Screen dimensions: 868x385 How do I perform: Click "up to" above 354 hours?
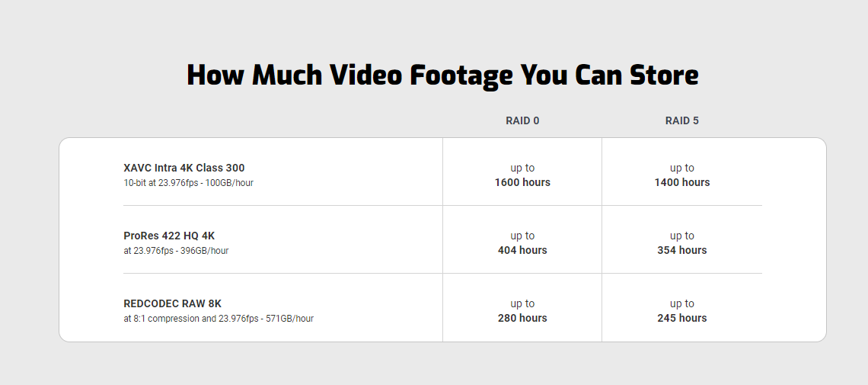681,236
